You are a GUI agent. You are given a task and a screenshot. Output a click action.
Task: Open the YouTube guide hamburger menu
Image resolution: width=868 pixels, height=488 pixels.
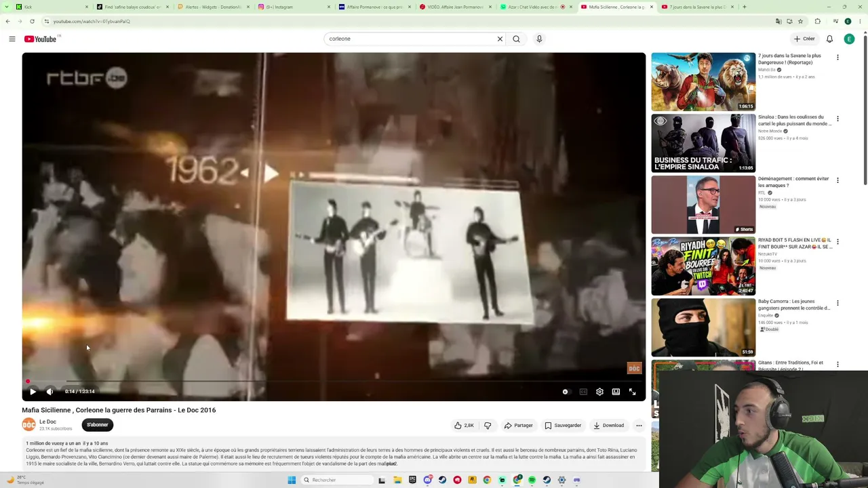coord(12,39)
